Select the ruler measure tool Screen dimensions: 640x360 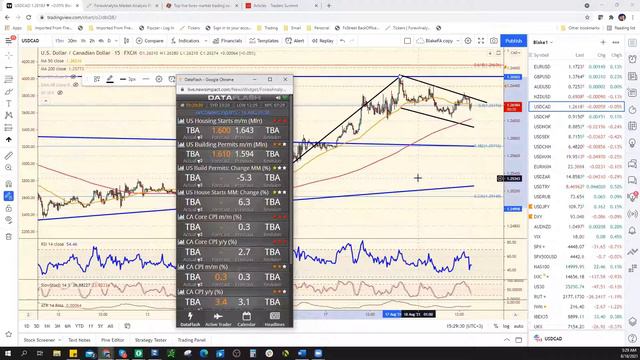click(x=9, y=156)
